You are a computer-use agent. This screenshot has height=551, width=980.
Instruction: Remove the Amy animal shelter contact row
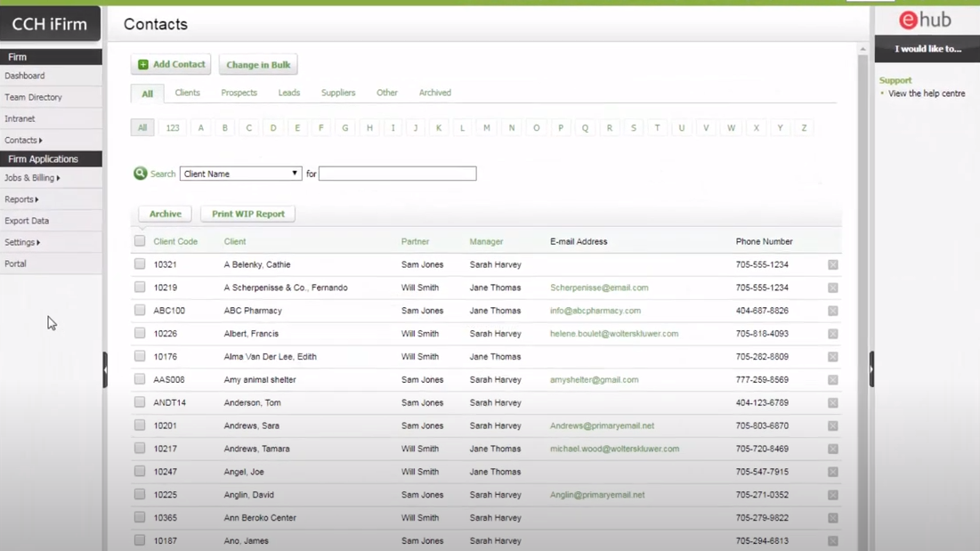831,379
